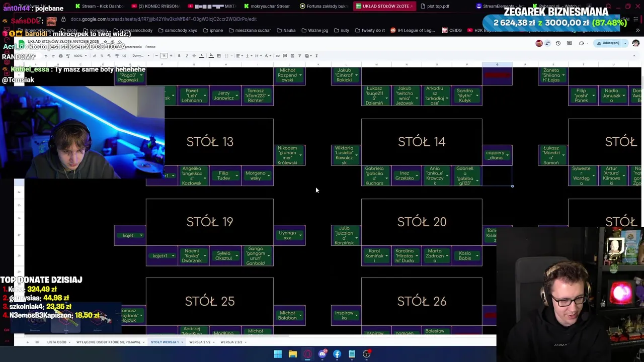The height and width of the screenshot is (362, 644).
Task: Open the tweety do rt bookmark folder
Action: pyautogui.click(x=369, y=30)
